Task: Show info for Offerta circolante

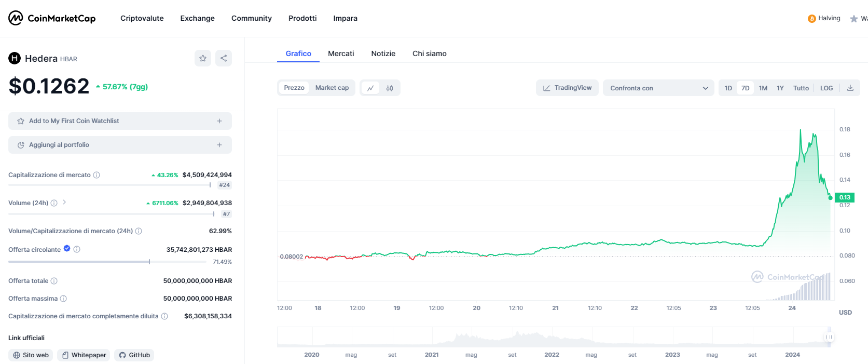Action: point(77,249)
